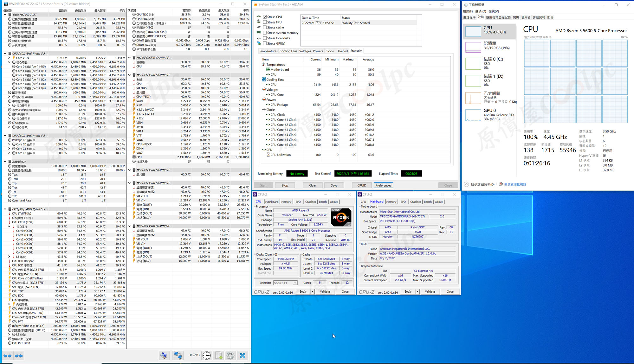Enable the Stress GPU(s) checkbox
Viewport: 634px width, 364px height.
(265, 43)
